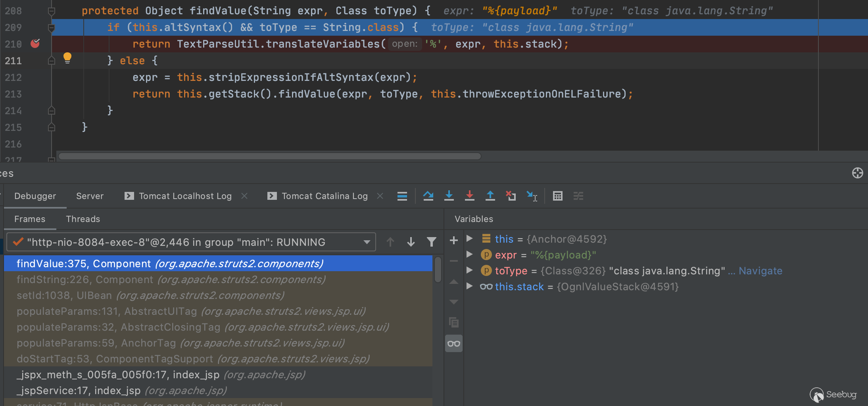
Task: Close the Tomcat Localhost Log tab
Action: pos(244,196)
